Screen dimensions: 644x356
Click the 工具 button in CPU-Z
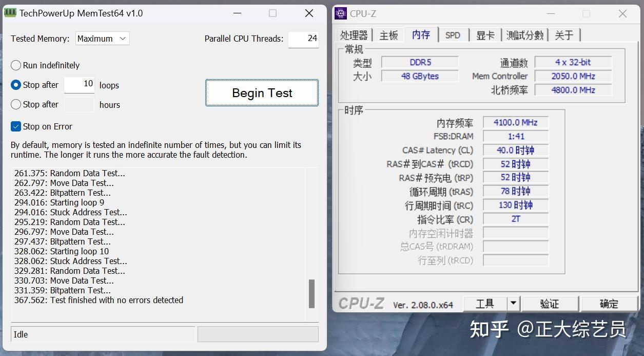(x=485, y=304)
